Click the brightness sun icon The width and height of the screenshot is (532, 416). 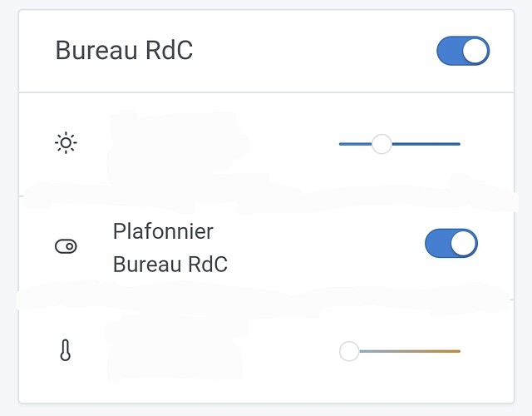66,144
